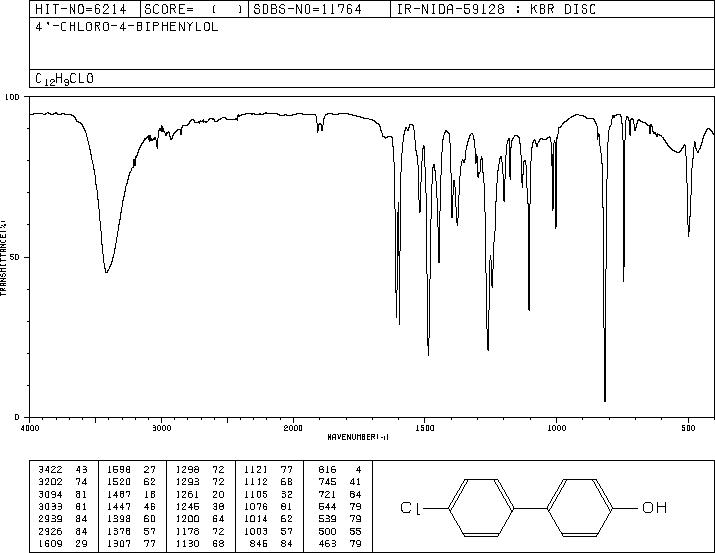Click the compound name 4'-CHLORO-4-BIPHENYLOL

(127, 27)
